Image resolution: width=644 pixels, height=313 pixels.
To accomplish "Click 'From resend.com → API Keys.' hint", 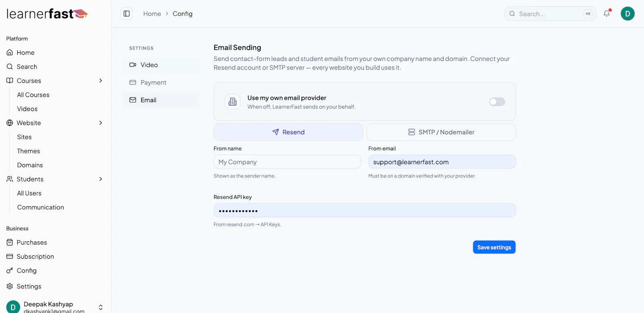I will 248,224.
